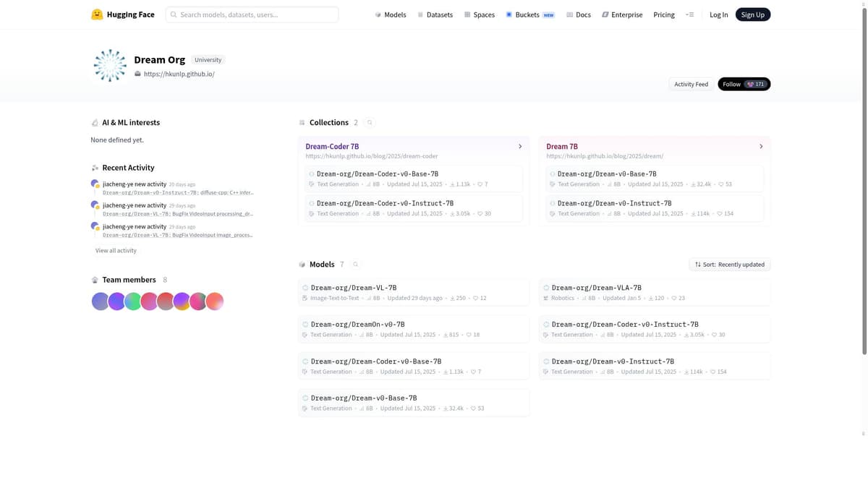Open Dream-org/Dream-v0-Base-7B in the Models list
Image resolution: width=868 pixels, height=488 pixels.
[414, 403]
